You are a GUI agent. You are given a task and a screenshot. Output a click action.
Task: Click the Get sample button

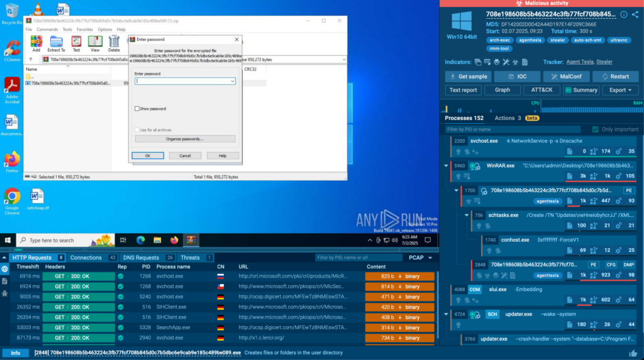[467, 76]
